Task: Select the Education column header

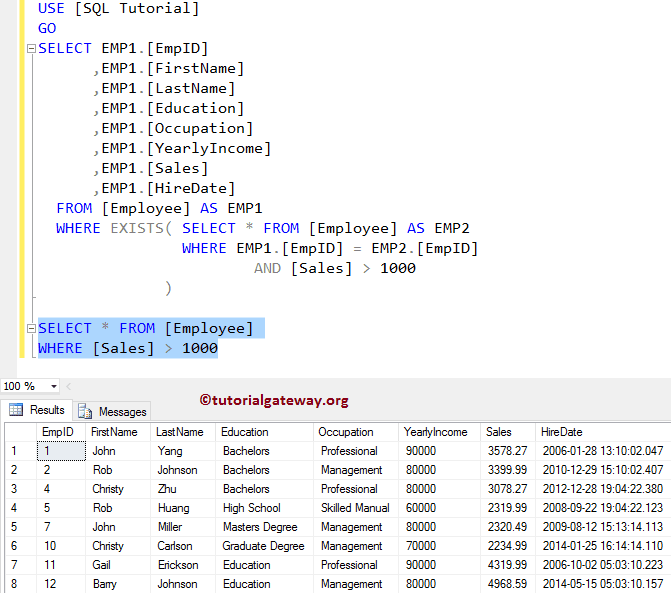Action: [264, 432]
